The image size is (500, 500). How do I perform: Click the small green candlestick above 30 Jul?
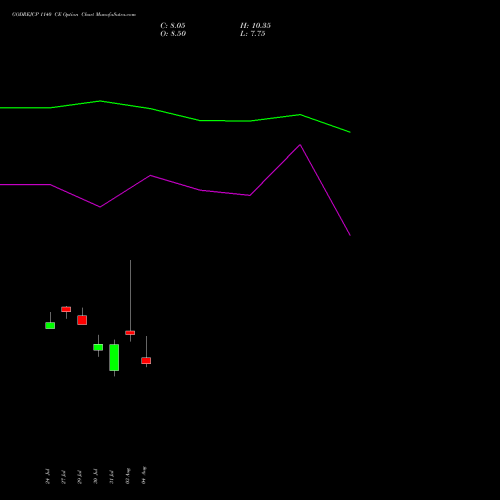98,347
